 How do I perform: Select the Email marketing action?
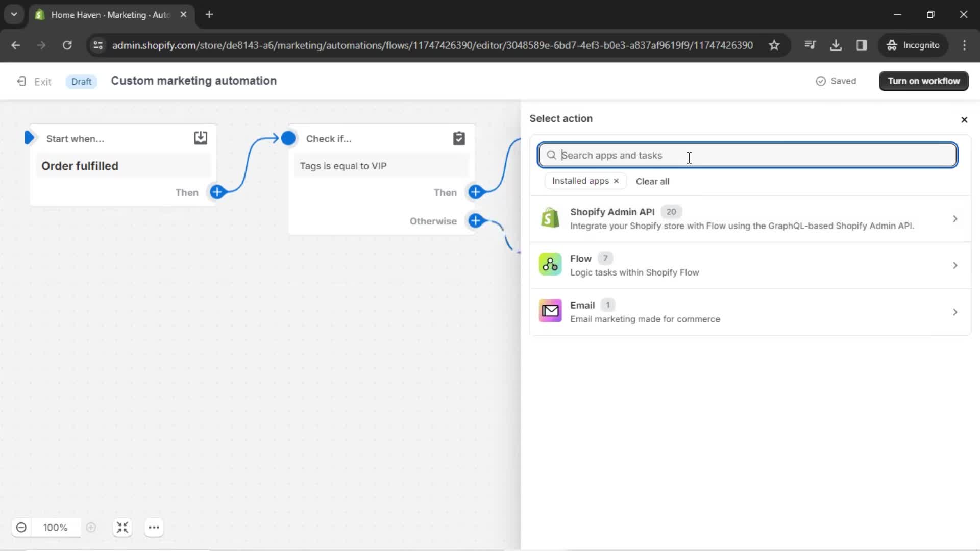750,312
